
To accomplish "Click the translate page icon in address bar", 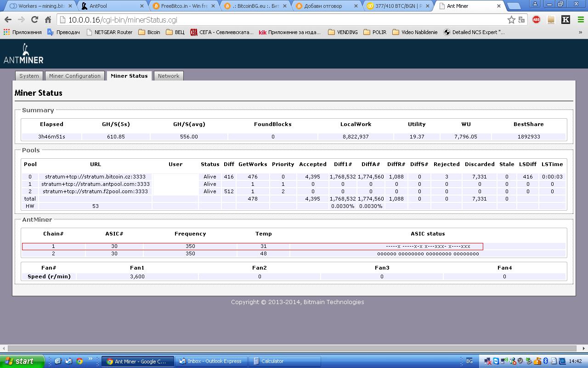I will coord(522,20).
